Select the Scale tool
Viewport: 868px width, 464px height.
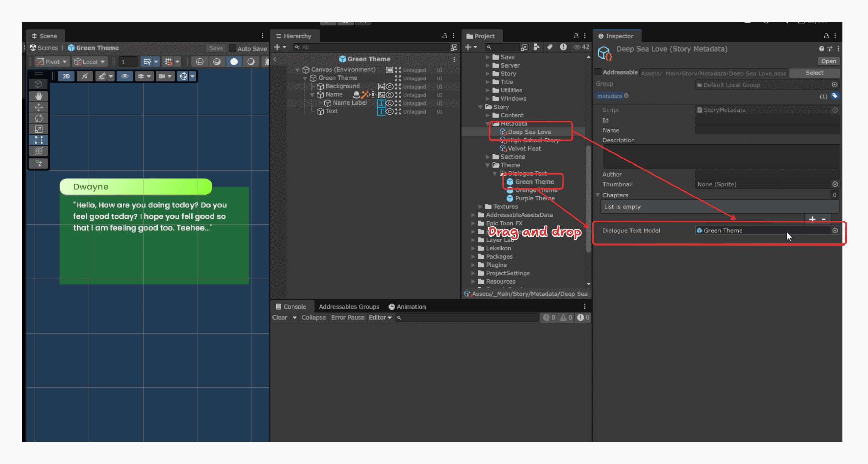click(x=38, y=129)
